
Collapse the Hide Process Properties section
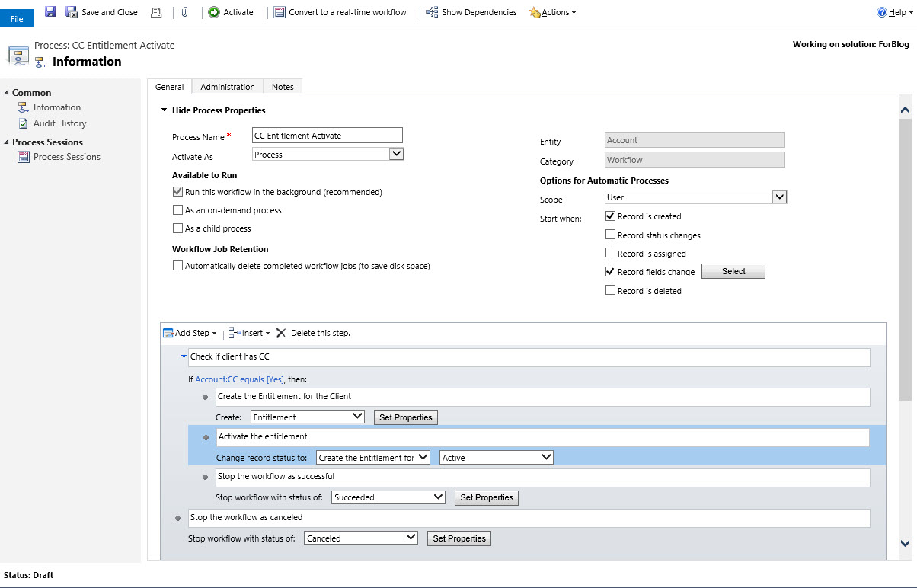164,110
